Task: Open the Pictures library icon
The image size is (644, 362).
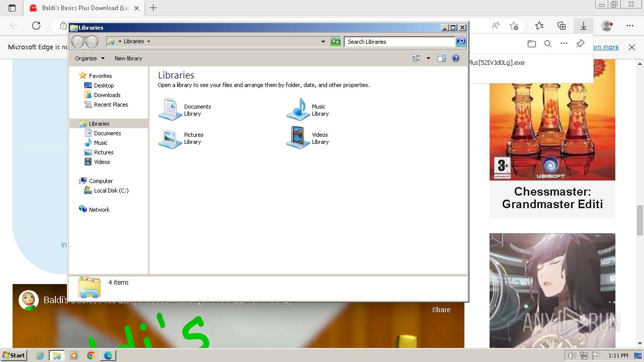Action: 170,138
